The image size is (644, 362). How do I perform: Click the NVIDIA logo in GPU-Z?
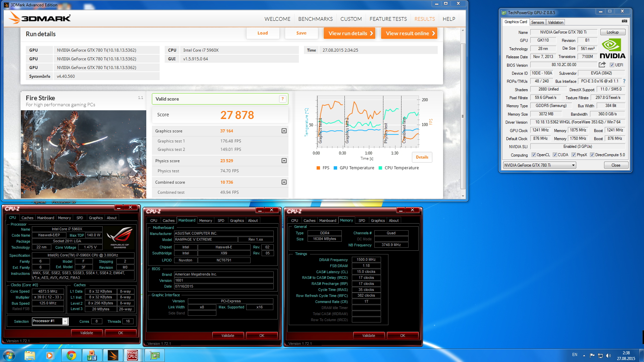[612, 49]
